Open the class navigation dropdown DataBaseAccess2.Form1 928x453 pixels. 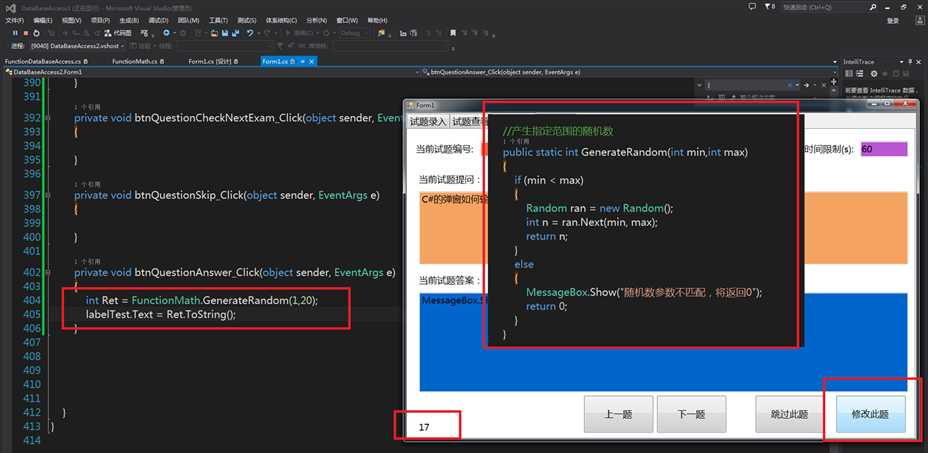click(210, 72)
